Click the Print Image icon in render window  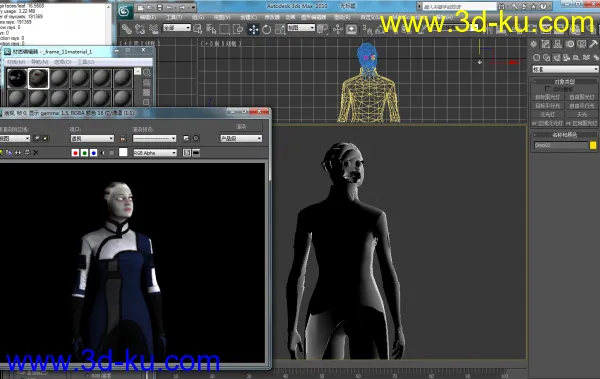27,153
